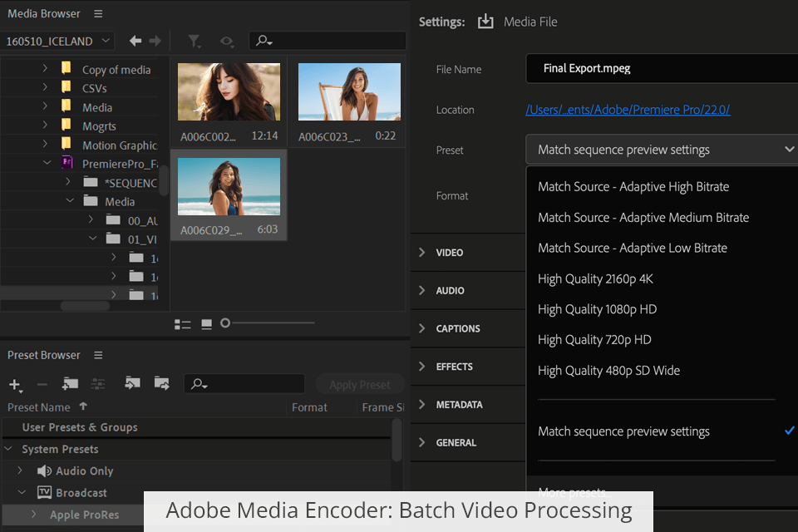Click the Preset Browser search field
The image size is (798, 532).
pos(244,384)
